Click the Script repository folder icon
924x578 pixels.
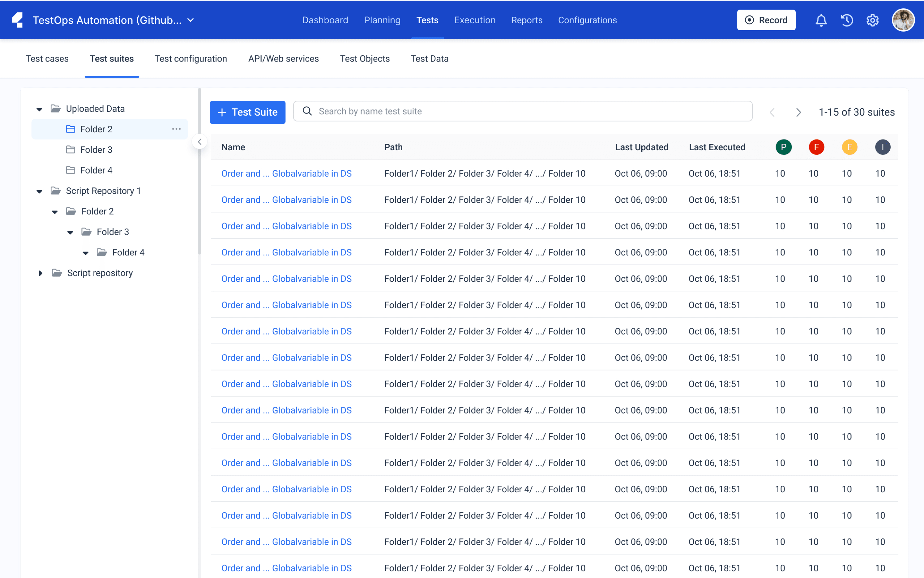[x=57, y=272]
